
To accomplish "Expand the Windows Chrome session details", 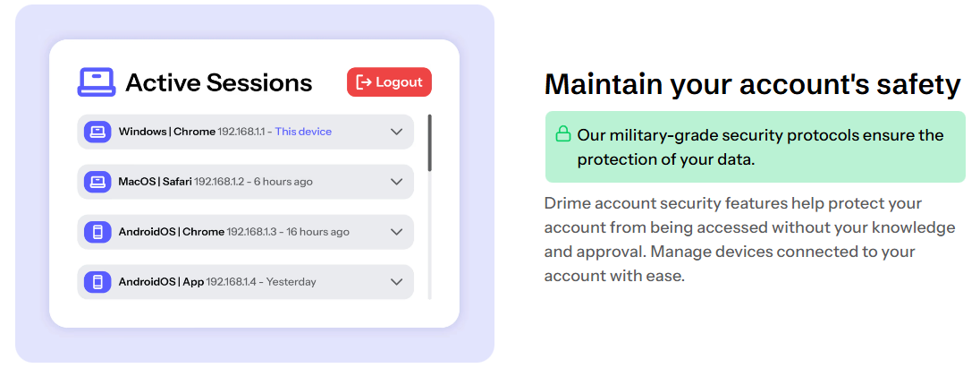I will point(397,132).
